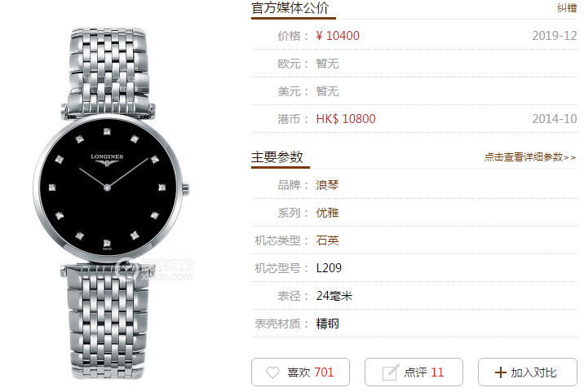The height and width of the screenshot is (392, 584).
Task: Click the pencil edit icon beside 点评
Action: tap(391, 372)
